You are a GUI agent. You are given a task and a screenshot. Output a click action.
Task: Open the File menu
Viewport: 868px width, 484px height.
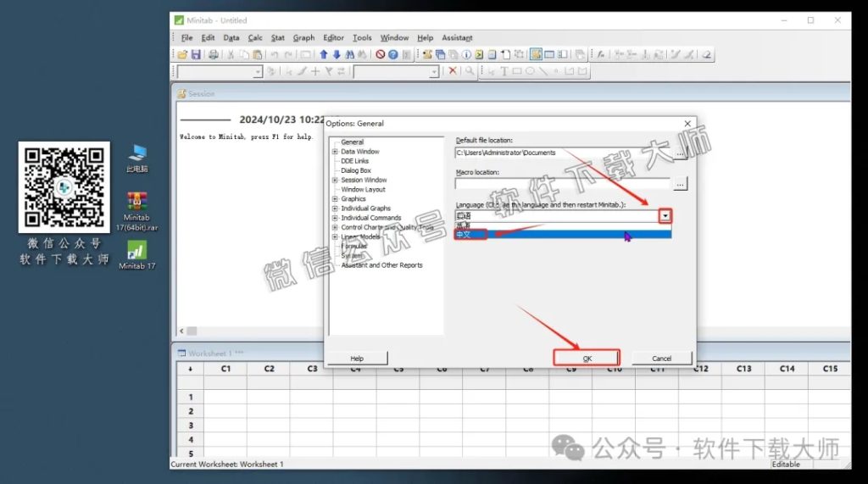tap(187, 37)
